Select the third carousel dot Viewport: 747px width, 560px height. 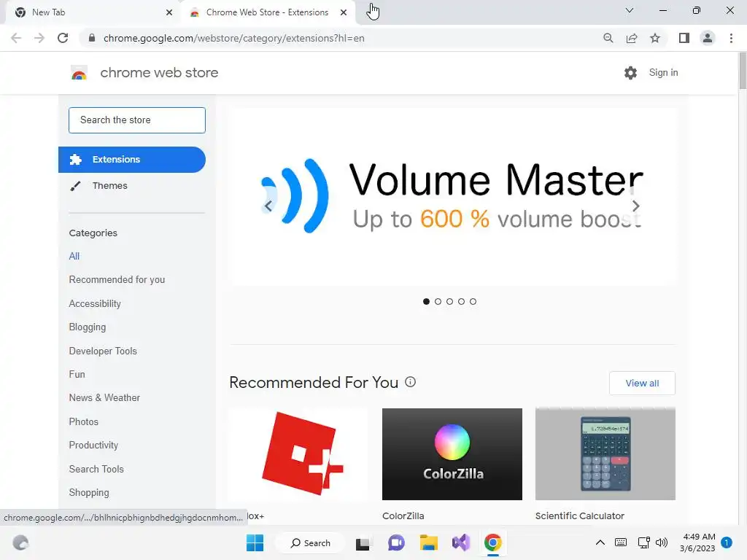tap(449, 301)
